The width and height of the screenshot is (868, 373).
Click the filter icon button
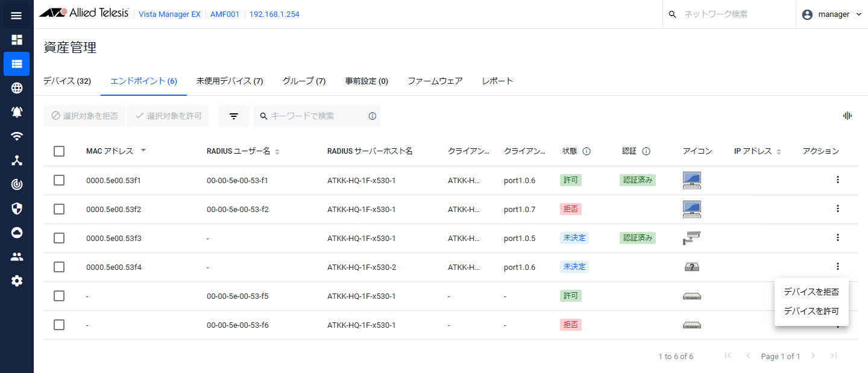click(x=234, y=116)
